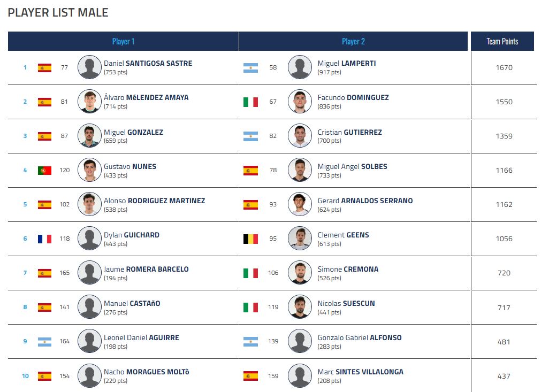Open Álvaro Mélendez Amaya's profile photo

(89, 102)
